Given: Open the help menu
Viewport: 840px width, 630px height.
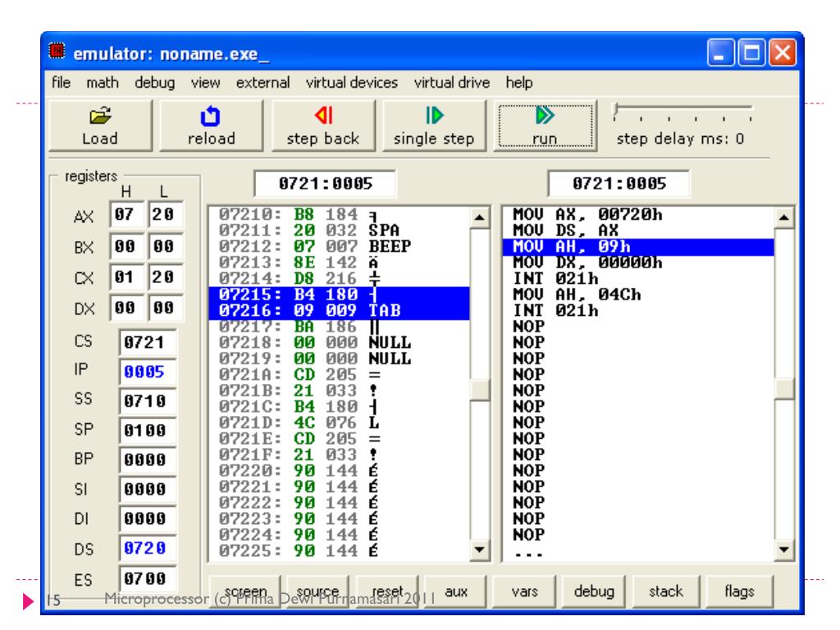Looking at the screenshot, I should pos(518,83).
